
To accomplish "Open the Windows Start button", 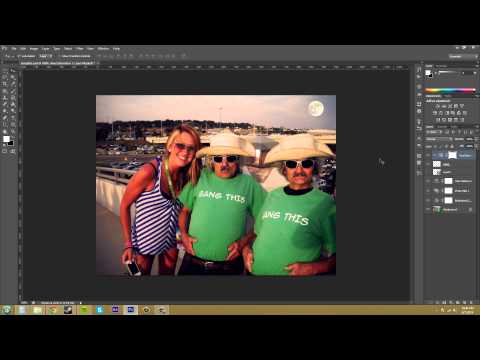I will pos(6,310).
